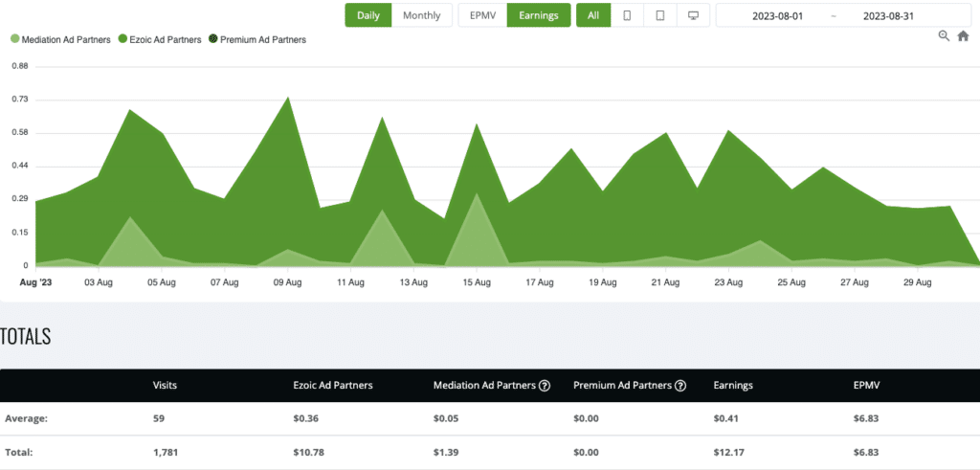Click total earnings value $12.17
Image resolution: width=980 pixels, height=470 pixels.
point(728,452)
